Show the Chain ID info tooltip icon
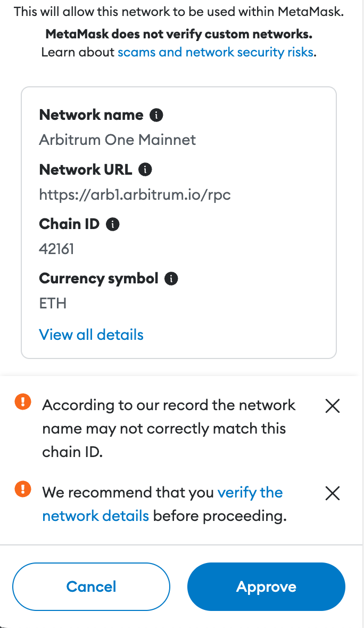364x628 pixels. [112, 224]
